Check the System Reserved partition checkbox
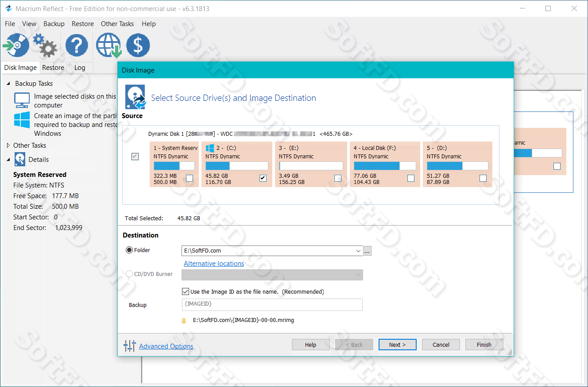The width and height of the screenshot is (588, 387). 190,178
